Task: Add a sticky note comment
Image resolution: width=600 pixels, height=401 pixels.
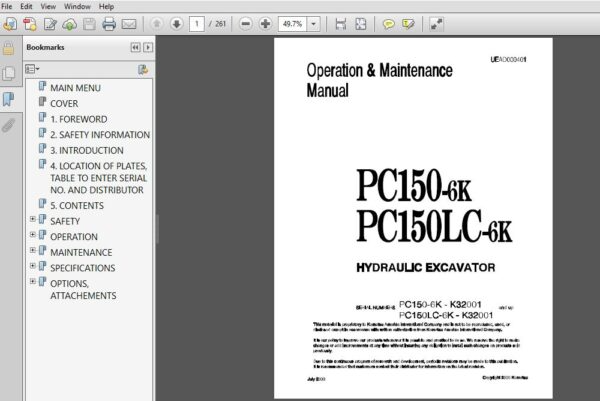Action: tap(388, 24)
